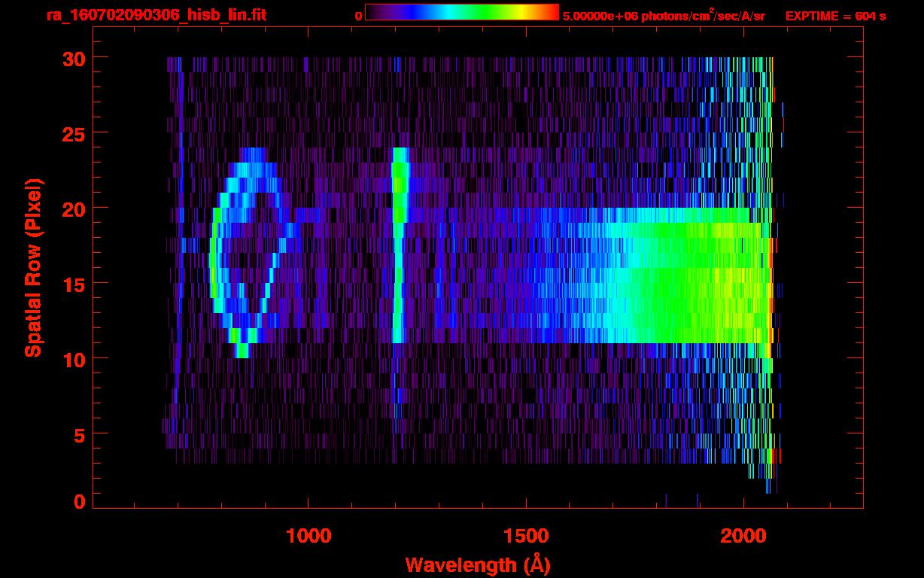Image resolution: width=924 pixels, height=578 pixels.
Task: Click the center of the ring-shaped feature
Action: pyautogui.click(x=245, y=252)
